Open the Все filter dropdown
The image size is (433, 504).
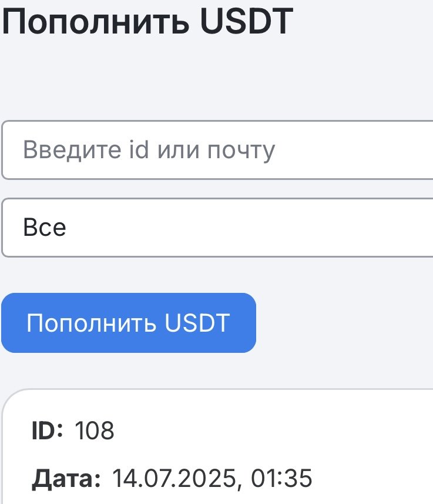pyautogui.click(x=217, y=228)
